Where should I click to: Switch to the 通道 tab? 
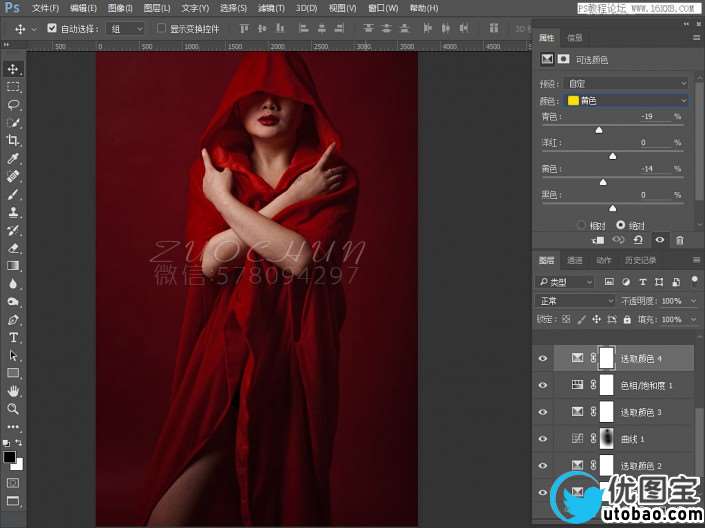click(x=575, y=260)
